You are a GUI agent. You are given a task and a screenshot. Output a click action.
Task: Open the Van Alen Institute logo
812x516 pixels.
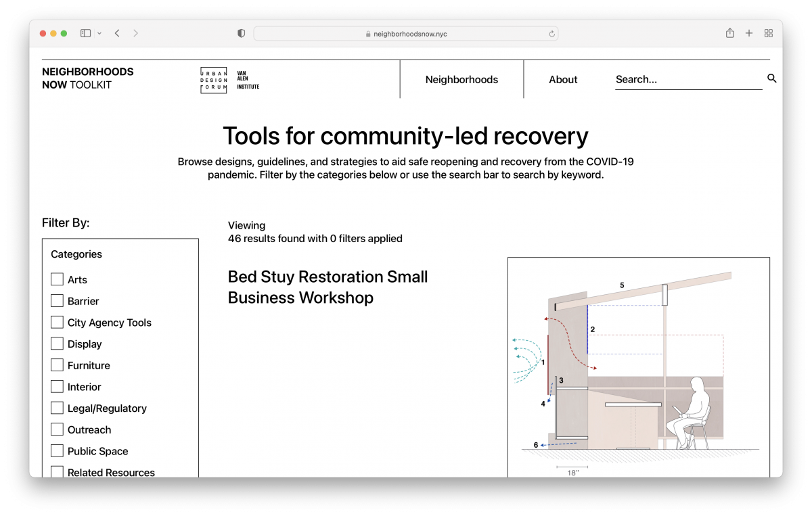coord(248,80)
